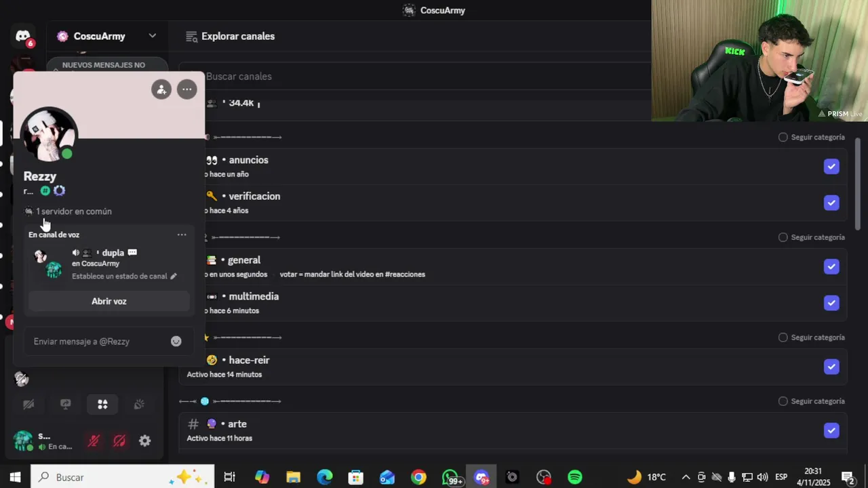This screenshot has width=868, height=488.
Task: Open Outlook from taskbar
Action: click(387, 477)
